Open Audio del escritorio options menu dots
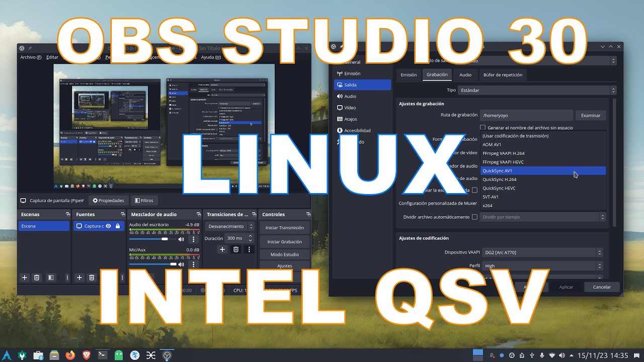Image resolution: width=644 pixels, height=362 pixels. [x=194, y=239]
